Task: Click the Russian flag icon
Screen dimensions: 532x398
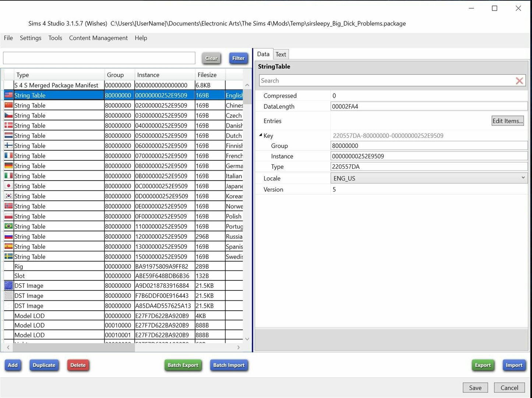Action: pyautogui.click(x=9, y=236)
